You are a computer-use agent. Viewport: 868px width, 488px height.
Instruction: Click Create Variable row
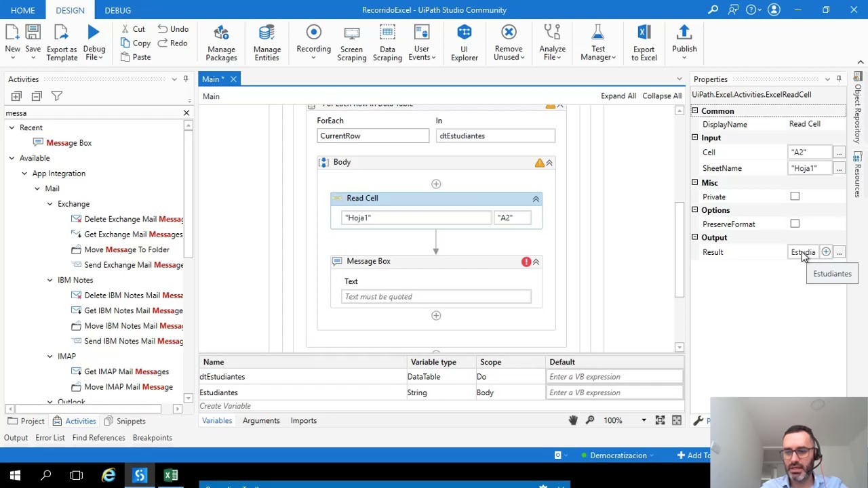pos(225,406)
